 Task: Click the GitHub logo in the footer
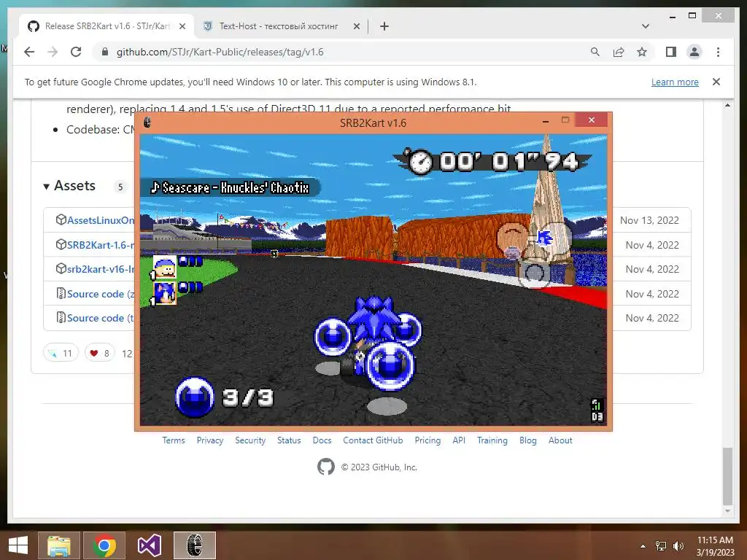[326, 467]
